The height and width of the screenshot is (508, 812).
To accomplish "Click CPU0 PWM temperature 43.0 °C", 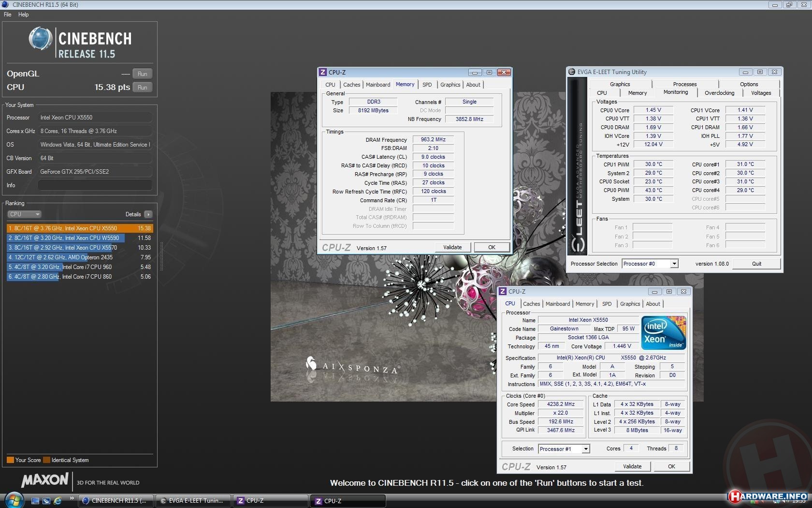I will tap(653, 190).
